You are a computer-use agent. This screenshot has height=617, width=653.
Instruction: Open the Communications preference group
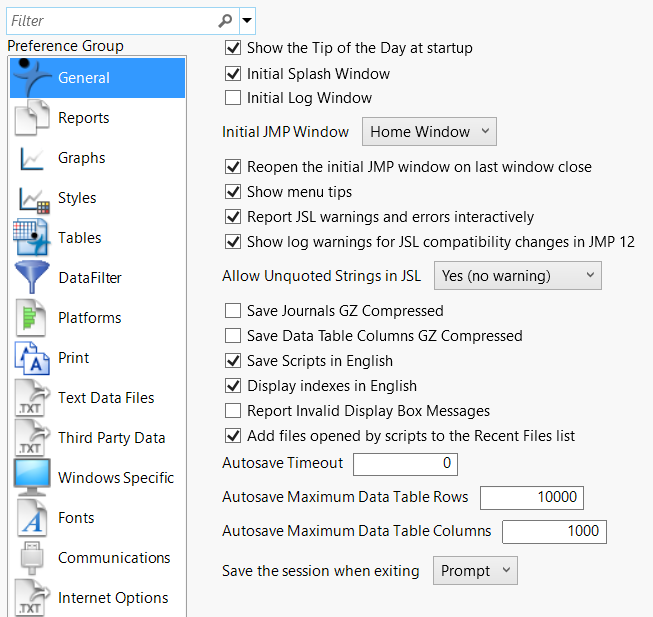(x=114, y=558)
